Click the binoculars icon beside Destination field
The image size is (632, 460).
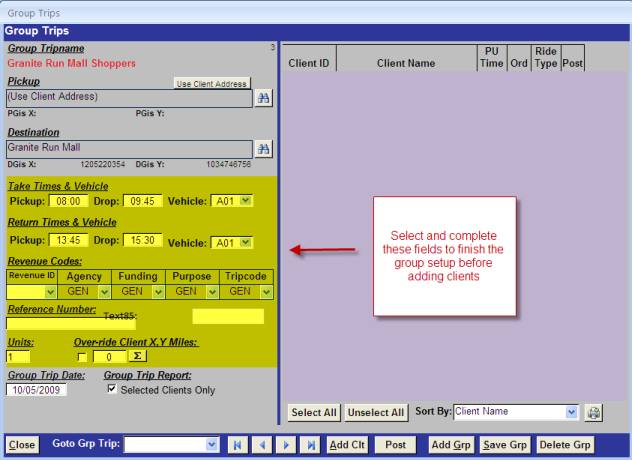pyautogui.click(x=264, y=148)
